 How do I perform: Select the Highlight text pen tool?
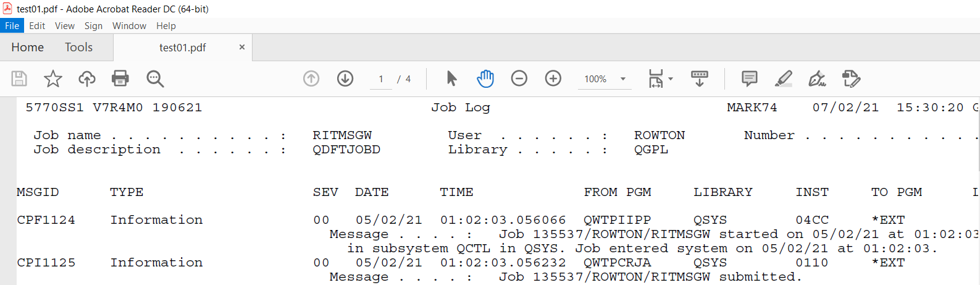pyautogui.click(x=783, y=79)
